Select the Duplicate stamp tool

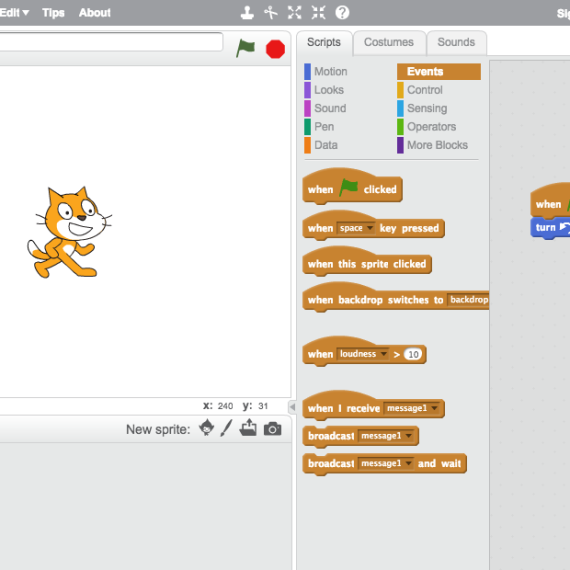(x=247, y=13)
